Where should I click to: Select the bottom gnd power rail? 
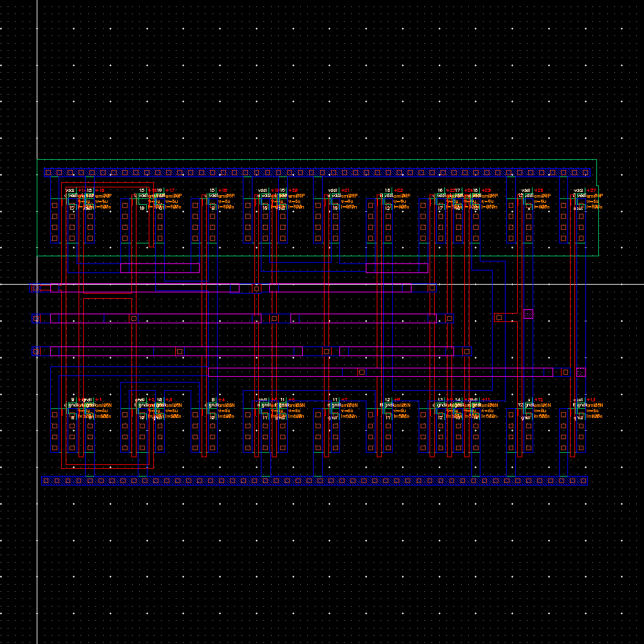(x=315, y=480)
